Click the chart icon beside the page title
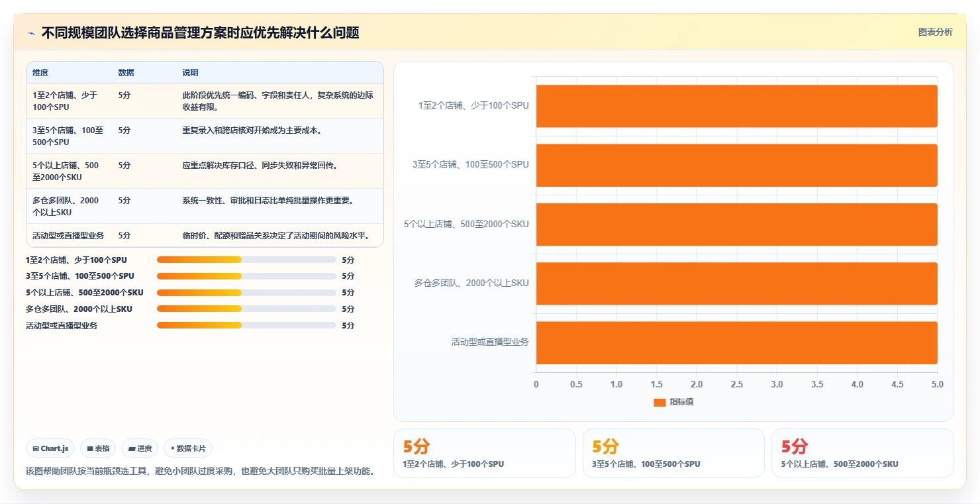This screenshot has width=980, height=504. click(31, 33)
